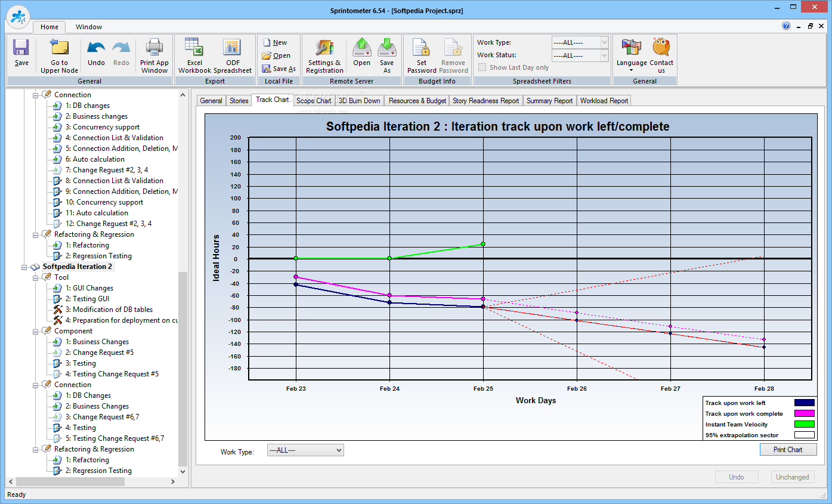Open the Summary Report tab
832x504 pixels.
pyautogui.click(x=549, y=101)
